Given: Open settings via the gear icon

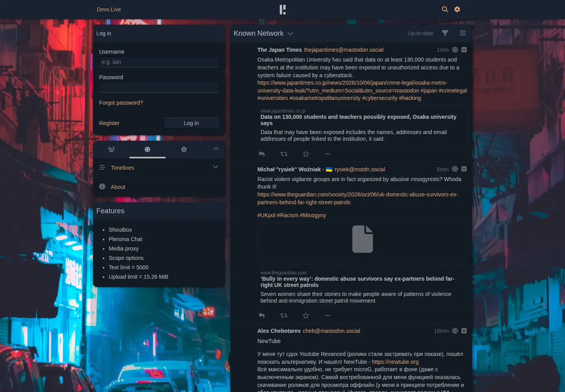Looking at the screenshot, I should pos(457,9).
